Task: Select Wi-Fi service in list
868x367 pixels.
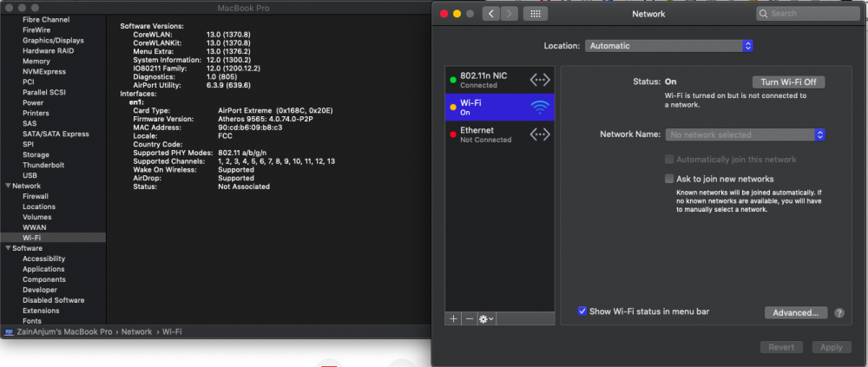Action: coord(499,107)
